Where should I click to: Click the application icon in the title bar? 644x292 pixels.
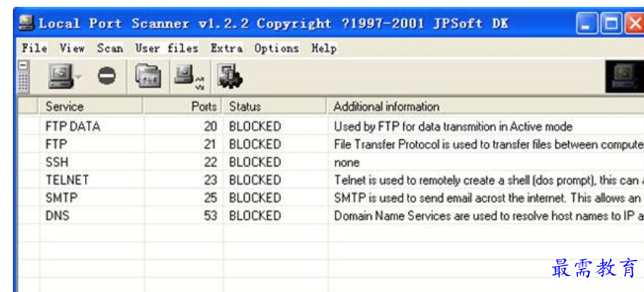pyautogui.click(x=27, y=23)
